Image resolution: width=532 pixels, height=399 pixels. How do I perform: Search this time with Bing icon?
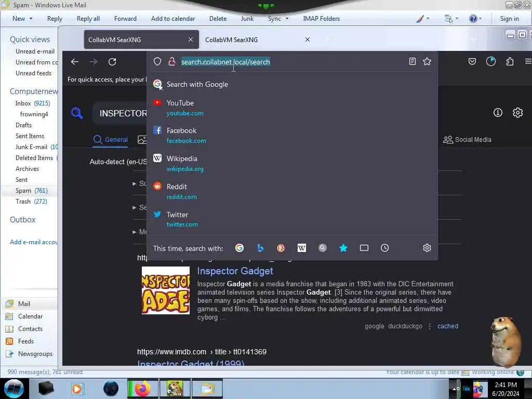coord(260,248)
